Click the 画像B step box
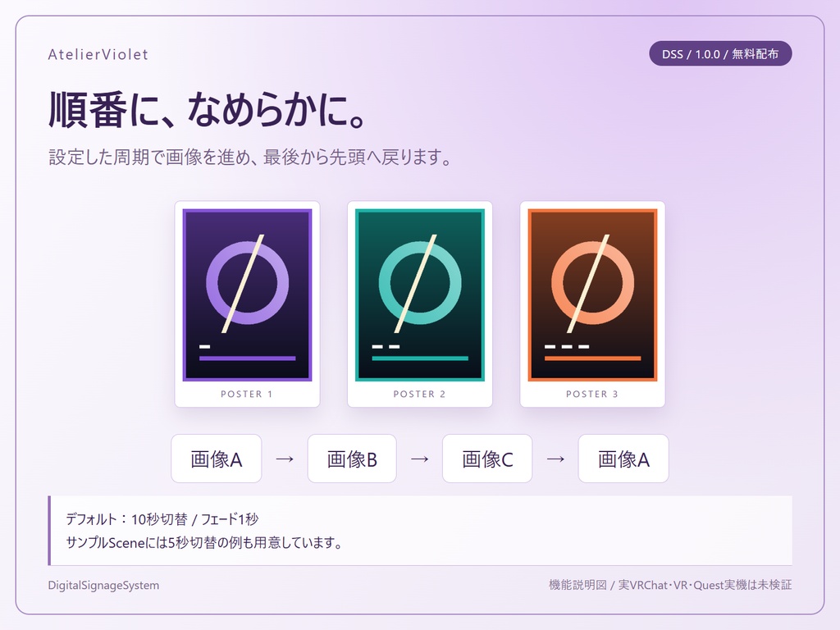Viewport: 840px width, 630px height. (x=352, y=459)
